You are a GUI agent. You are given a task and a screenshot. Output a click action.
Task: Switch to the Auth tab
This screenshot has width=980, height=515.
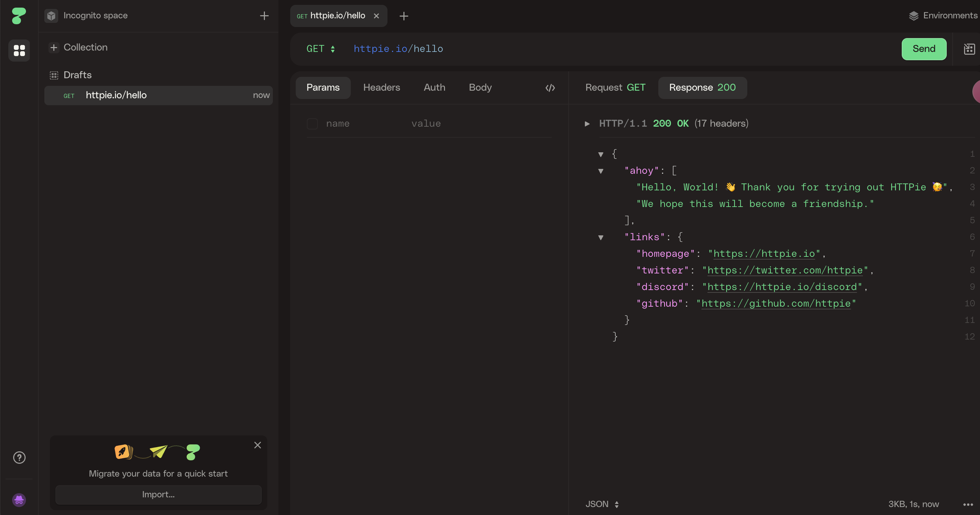point(435,88)
